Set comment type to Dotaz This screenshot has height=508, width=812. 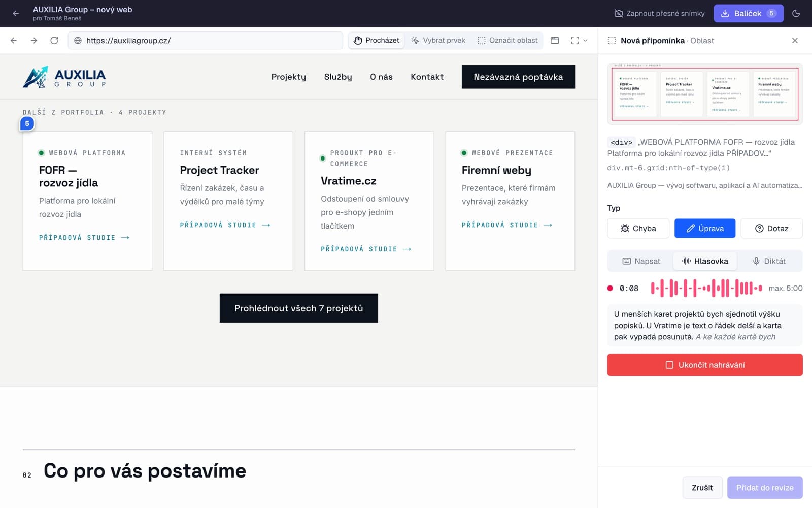771,229
